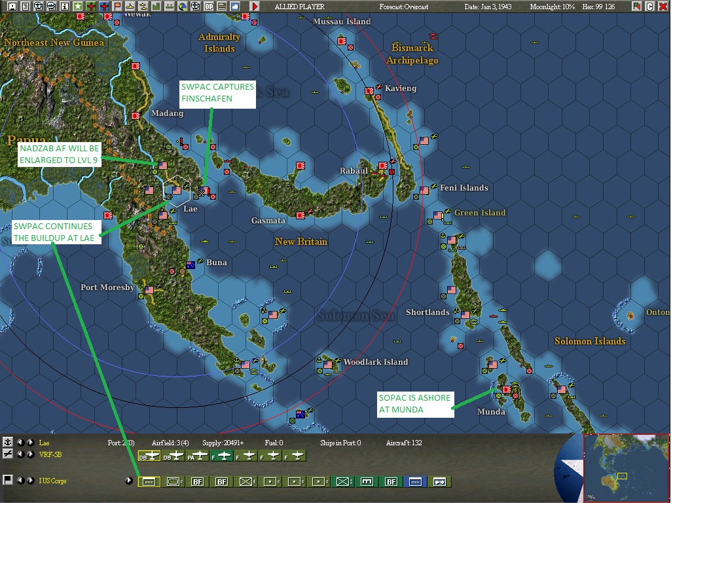Select the Australian flag base at Buna
The width and height of the screenshot is (709, 588).
(191, 265)
